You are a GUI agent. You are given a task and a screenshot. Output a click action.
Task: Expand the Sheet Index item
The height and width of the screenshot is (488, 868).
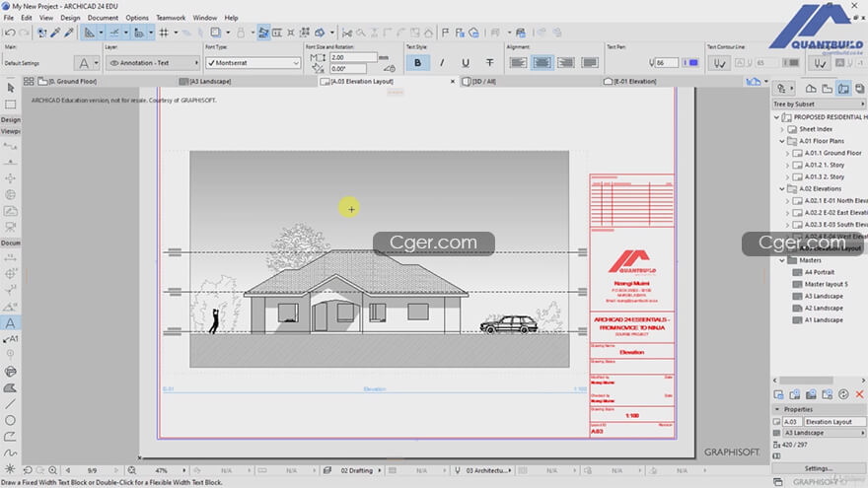pos(782,129)
